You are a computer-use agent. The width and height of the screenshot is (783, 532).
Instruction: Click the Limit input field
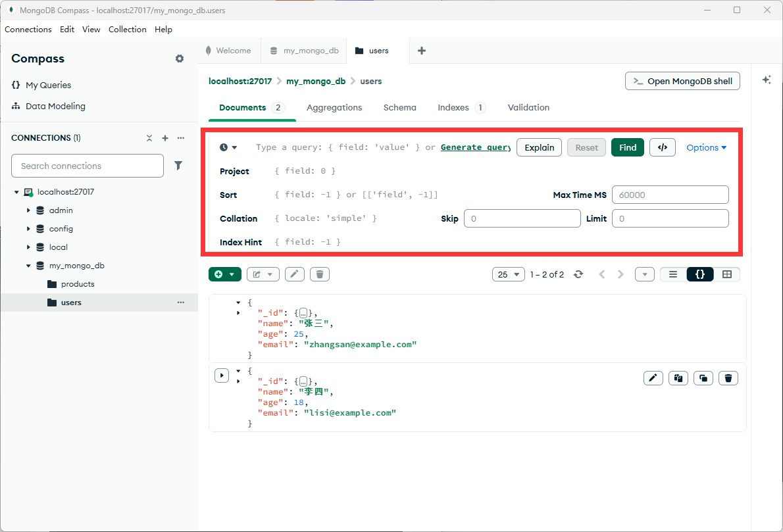click(x=670, y=218)
